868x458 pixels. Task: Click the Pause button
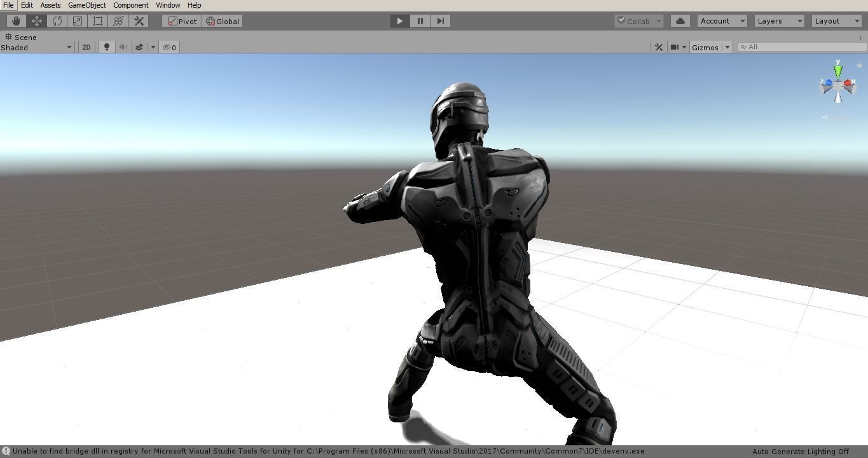click(420, 21)
